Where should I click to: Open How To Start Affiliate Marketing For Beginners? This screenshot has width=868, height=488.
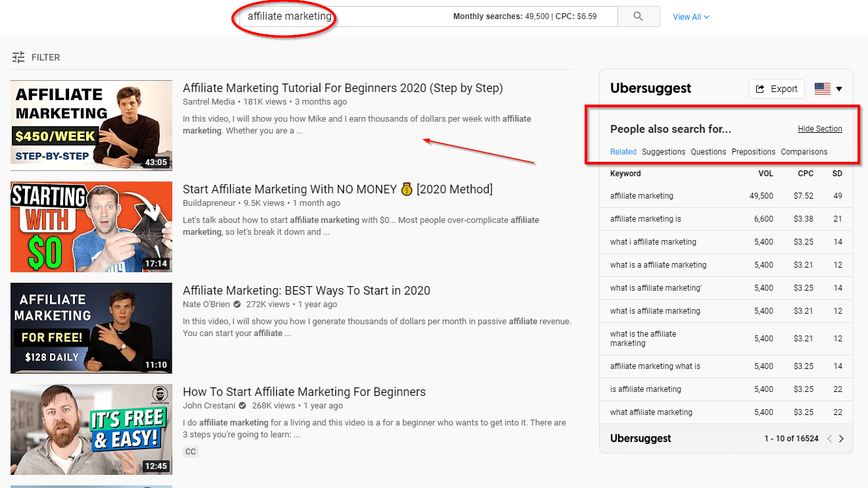coord(304,392)
